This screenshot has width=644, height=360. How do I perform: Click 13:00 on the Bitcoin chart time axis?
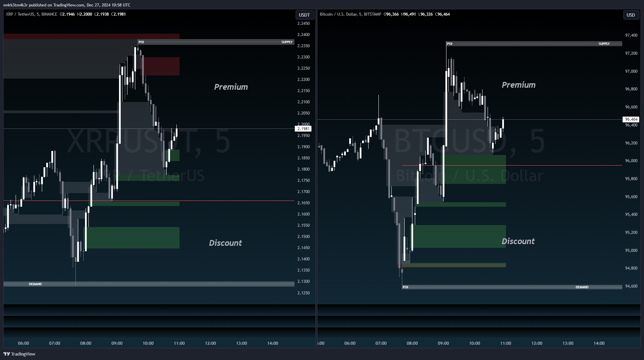coord(568,343)
